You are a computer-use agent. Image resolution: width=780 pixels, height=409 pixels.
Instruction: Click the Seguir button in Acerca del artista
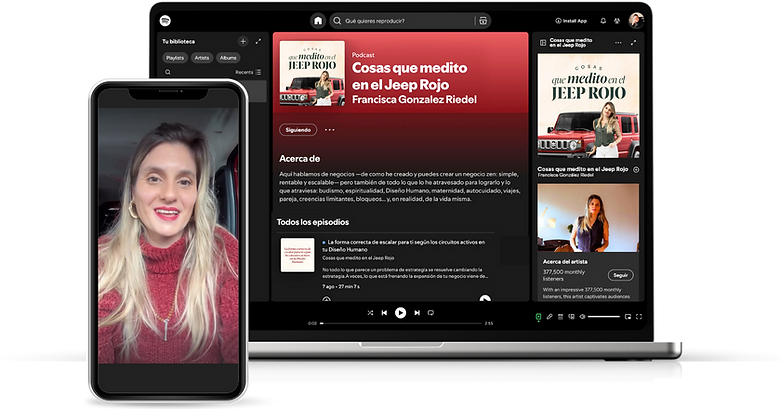coord(620,275)
